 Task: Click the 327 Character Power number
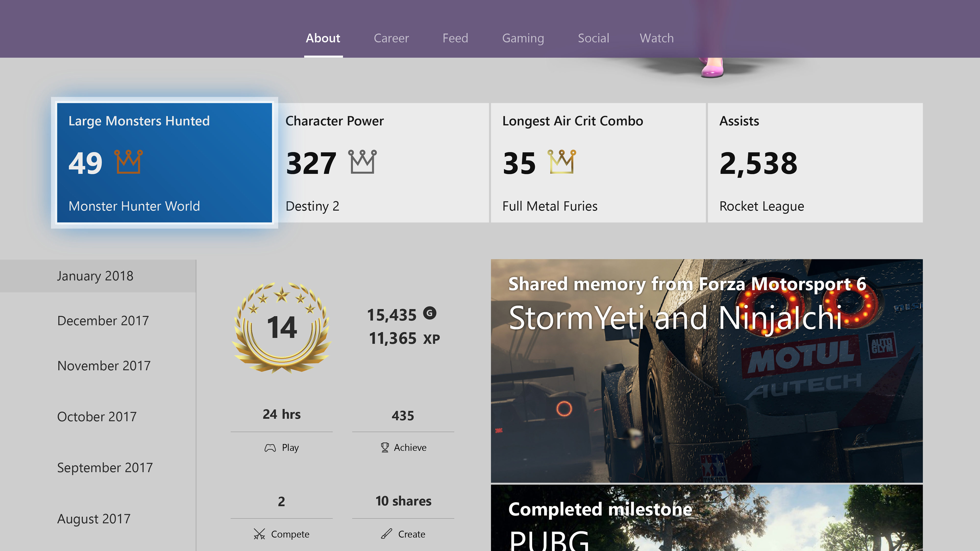[x=311, y=163]
